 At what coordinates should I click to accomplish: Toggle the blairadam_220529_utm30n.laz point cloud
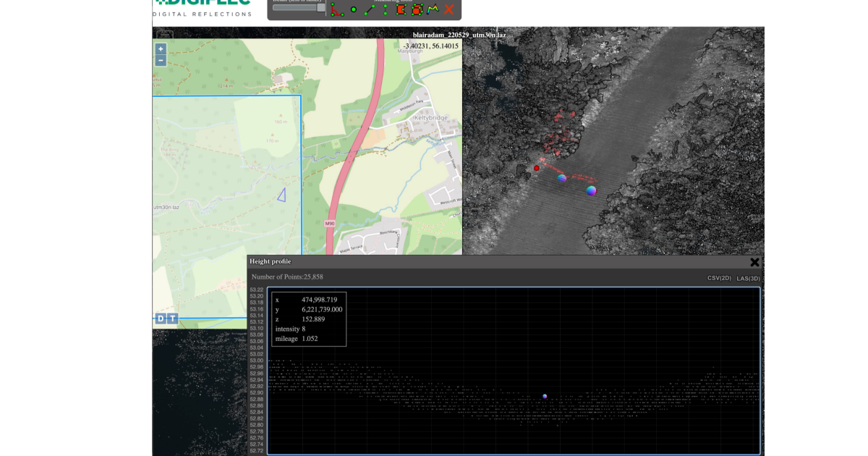point(459,34)
